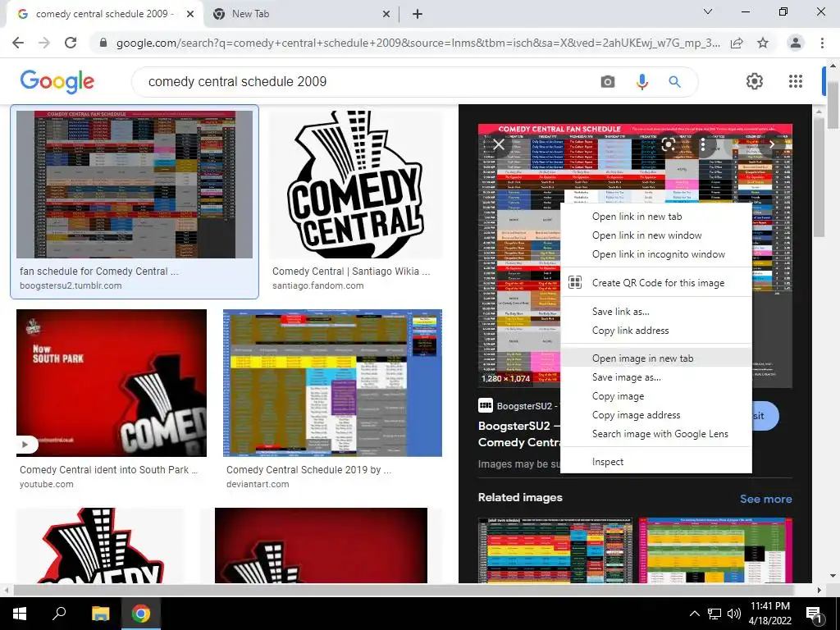Viewport: 840px width, 630px height.
Task: Open the Chrome three-dot menu
Action: (x=822, y=43)
